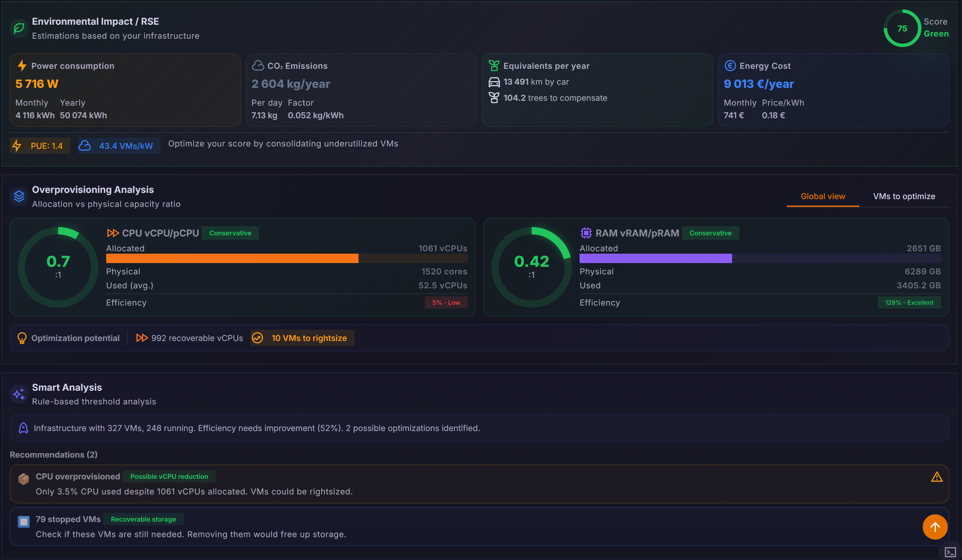Viewport: 962px width, 560px height.
Task: Click the layers Overprovisioning Analysis icon
Action: tap(19, 196)
